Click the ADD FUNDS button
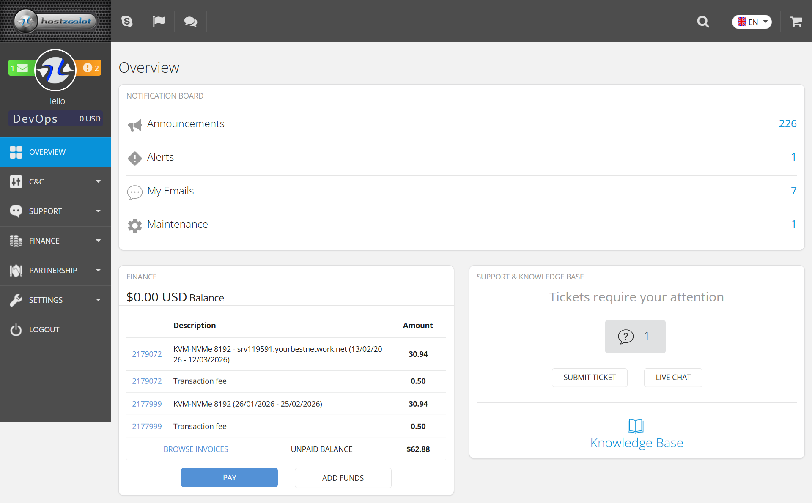The height and width of the screenshot is (504, 812). (x=343, y=478)
